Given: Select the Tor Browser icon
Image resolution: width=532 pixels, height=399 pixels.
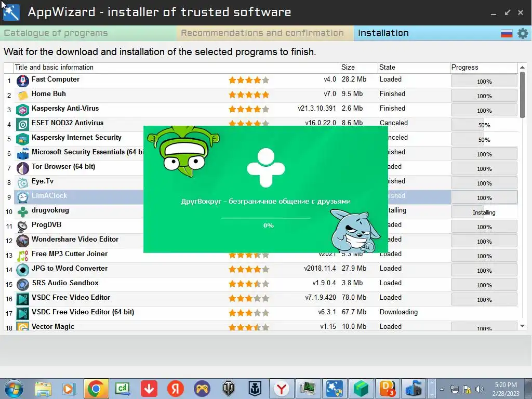Looking at the screenshot, I should click(23, 168).
